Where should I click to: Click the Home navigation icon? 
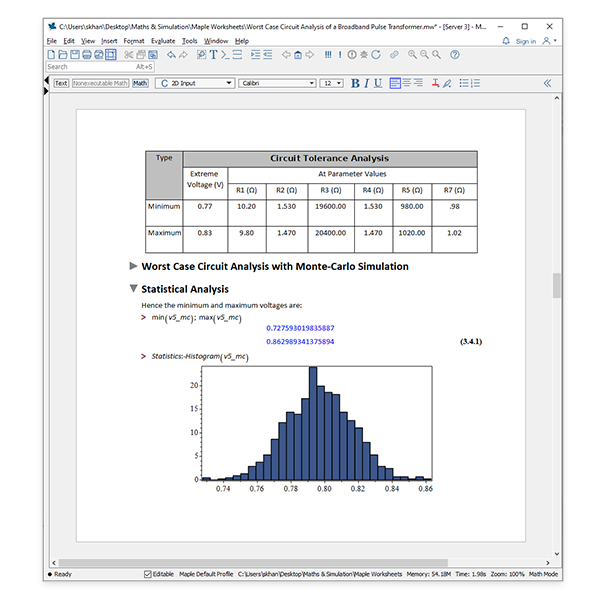tap(297, 54)
